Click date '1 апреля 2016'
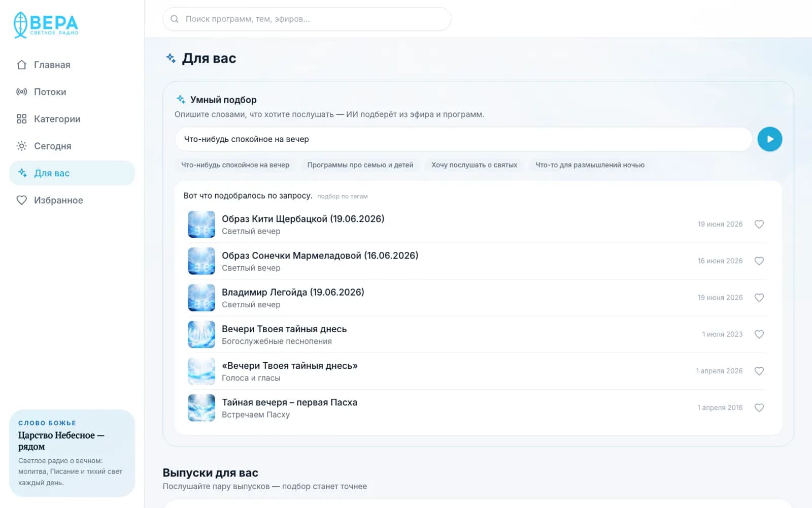Screen dimensions: 812x508 720,407
